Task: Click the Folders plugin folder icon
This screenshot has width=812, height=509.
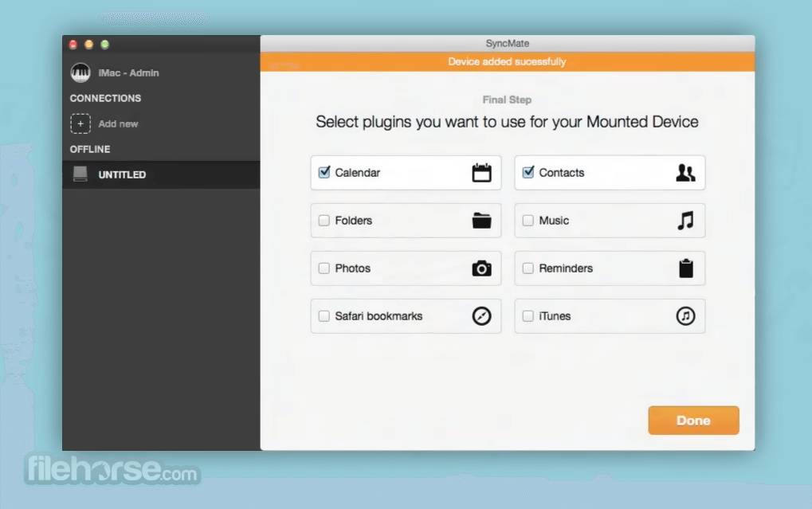Action: [481, 221]
